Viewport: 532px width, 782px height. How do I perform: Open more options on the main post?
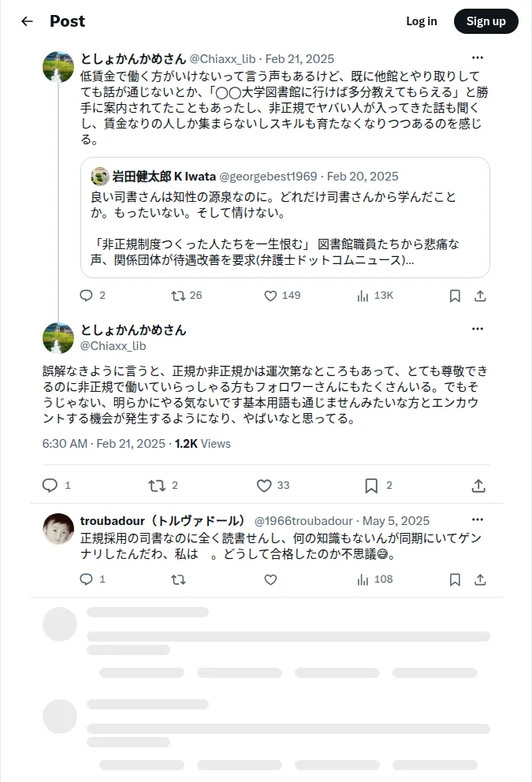click(x=477, y=330)
